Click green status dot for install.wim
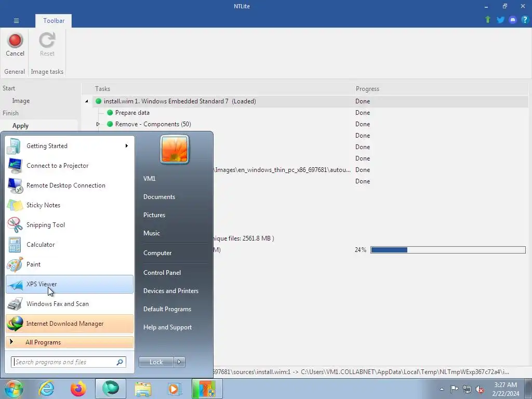This screenshot has height=399, width=532. click(x=98, y=101)
